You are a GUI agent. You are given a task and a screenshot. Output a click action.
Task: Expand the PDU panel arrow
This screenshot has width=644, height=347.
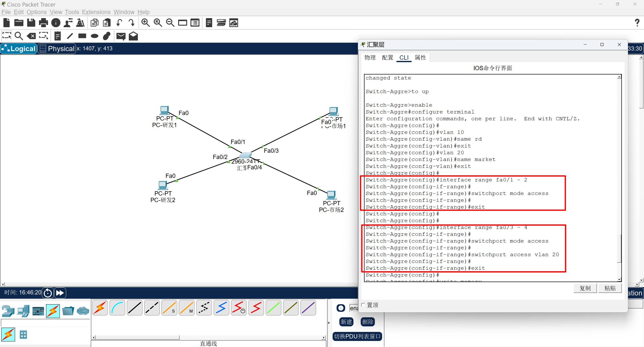click(x=329, y=323)
